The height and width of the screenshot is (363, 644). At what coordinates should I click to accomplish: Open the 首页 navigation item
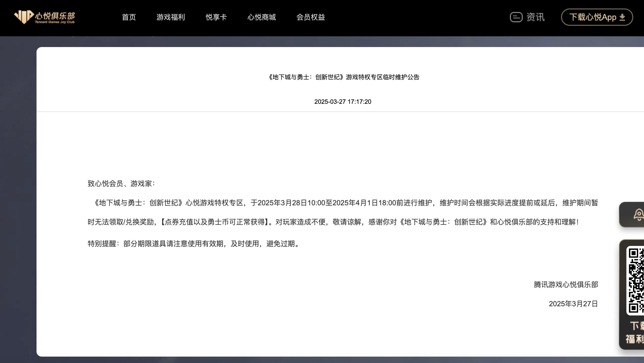click(x=129, y=17)
